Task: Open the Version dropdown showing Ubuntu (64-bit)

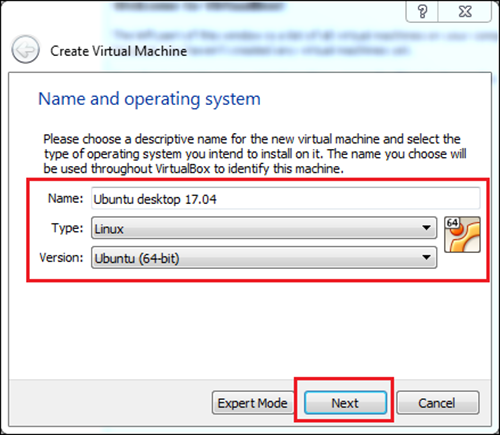Action: (264, 257)
